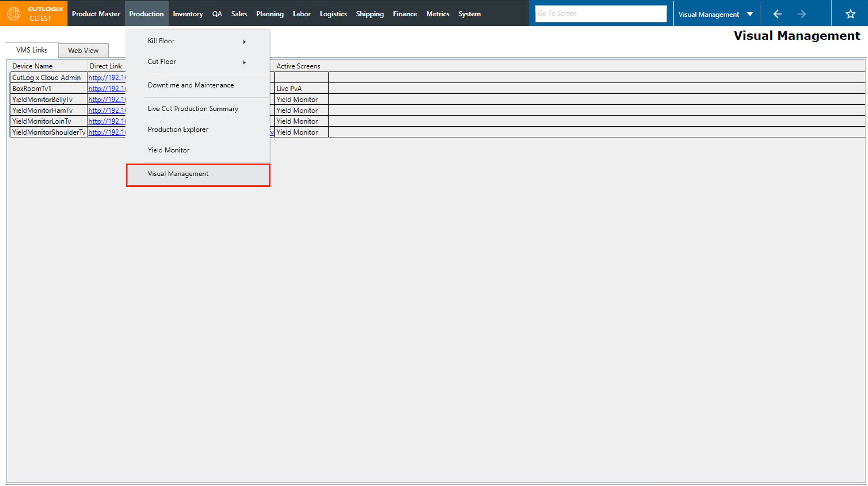Open the Inventory menu
This screenshot has height=486, width=868.
[x=188, y=14]
